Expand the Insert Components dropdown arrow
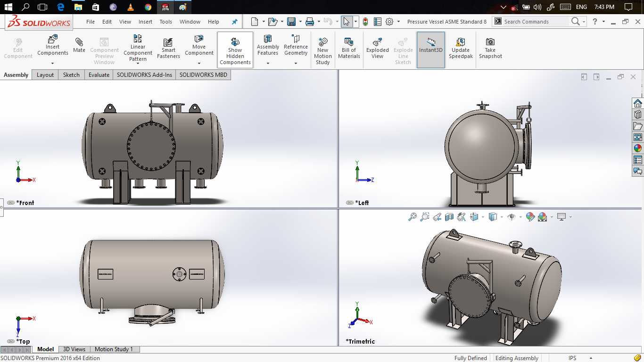The width and height of the screenshot is (644, 362). 53,63
